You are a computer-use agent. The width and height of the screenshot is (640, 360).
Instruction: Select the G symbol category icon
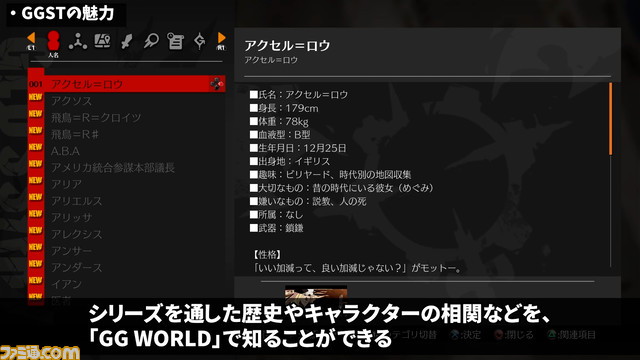click(x=200, y=41)
